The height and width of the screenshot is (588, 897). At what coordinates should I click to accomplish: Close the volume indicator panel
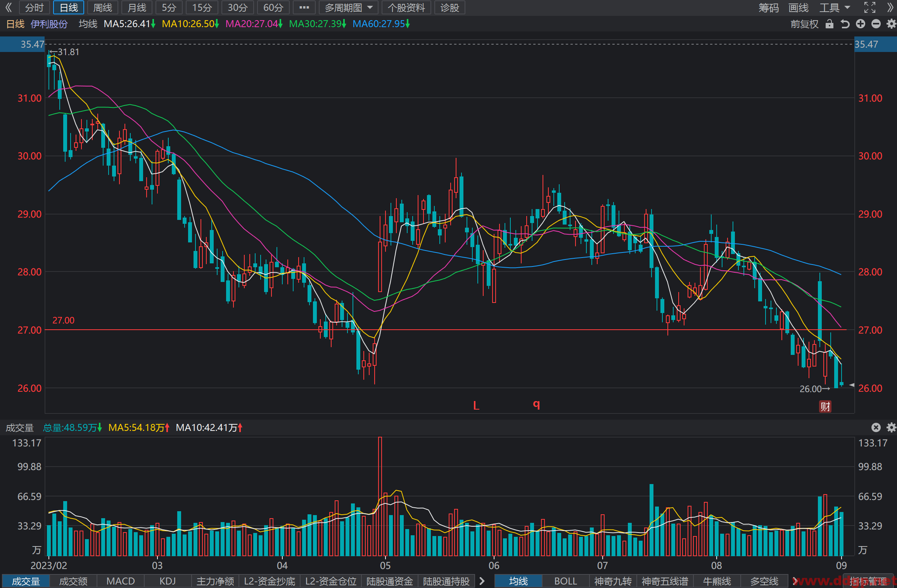pyautogui.click(x=876, y=427)
